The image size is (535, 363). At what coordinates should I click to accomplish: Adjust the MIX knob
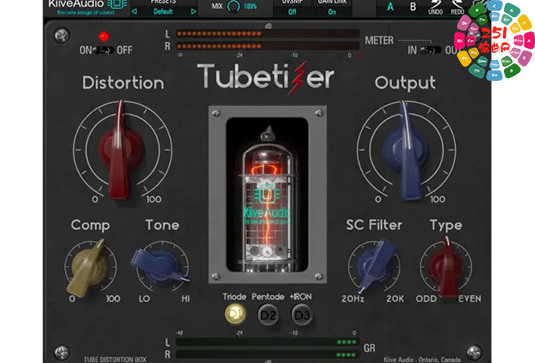[x=234, y=6]
